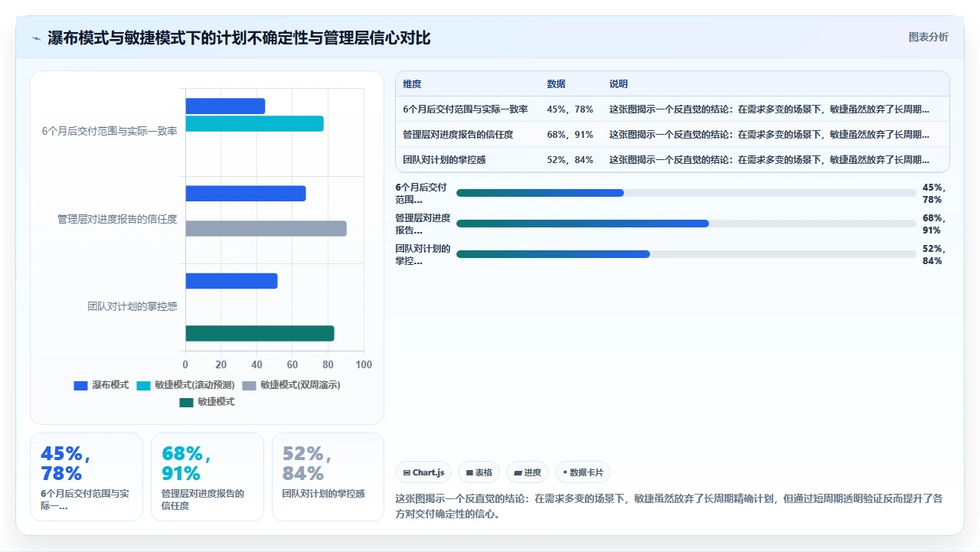Click the progress bar for 6个月后交付范围
980x552 pixels.
click(686, 193)
